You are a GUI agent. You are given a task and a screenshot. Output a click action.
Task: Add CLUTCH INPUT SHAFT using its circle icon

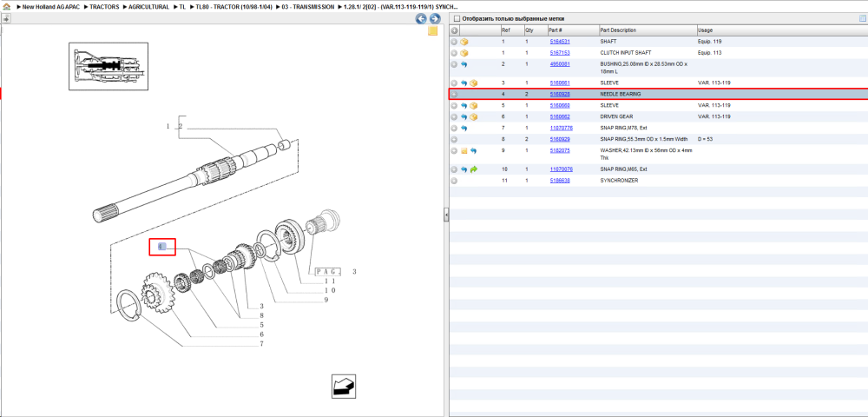click(x=454, y=53)
